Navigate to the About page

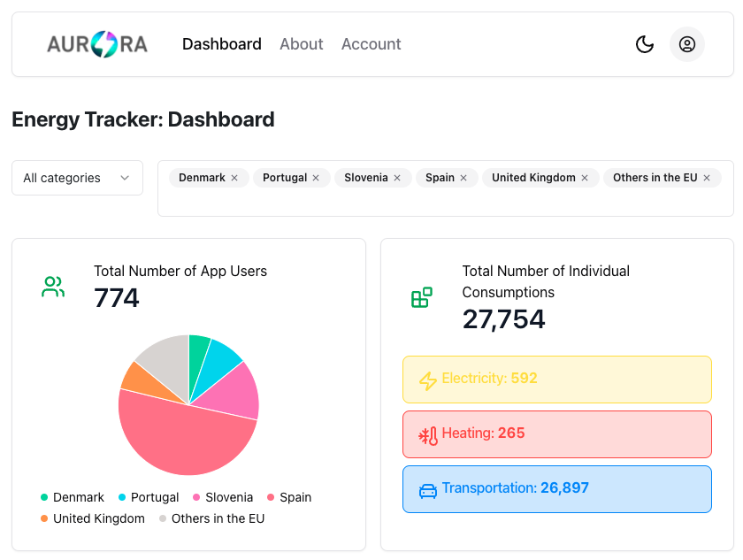coord(301,43)
